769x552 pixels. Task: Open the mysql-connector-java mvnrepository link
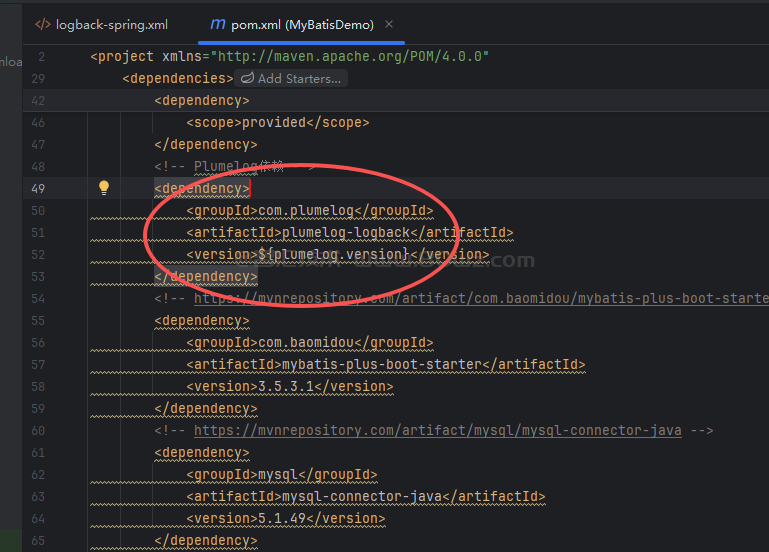437,430
